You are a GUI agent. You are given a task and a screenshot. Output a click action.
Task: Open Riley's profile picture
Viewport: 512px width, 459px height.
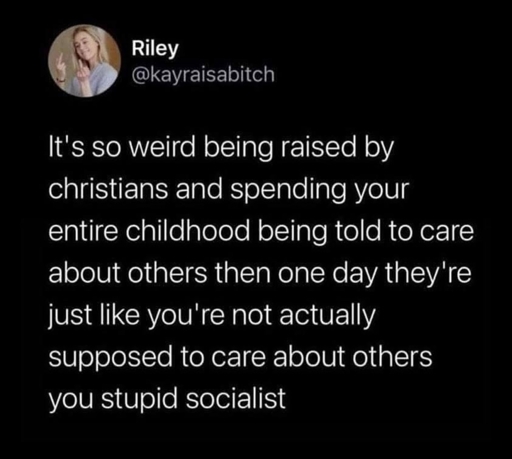tap(84, 61)
